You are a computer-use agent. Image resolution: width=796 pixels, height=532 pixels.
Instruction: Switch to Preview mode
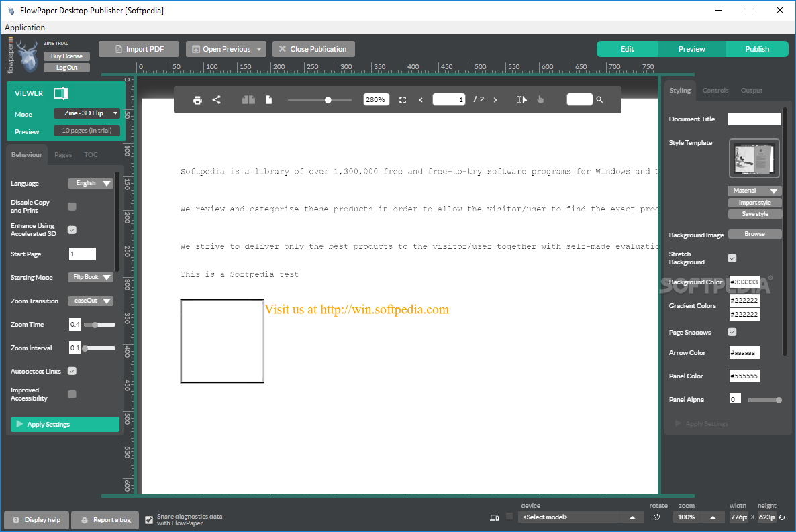[x=691, y=49]
